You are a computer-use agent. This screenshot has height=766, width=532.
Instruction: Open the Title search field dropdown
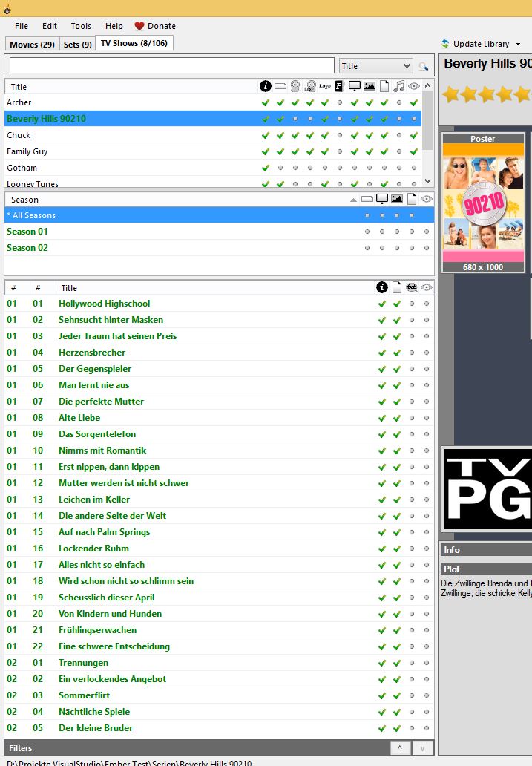(x=407, y=66)
